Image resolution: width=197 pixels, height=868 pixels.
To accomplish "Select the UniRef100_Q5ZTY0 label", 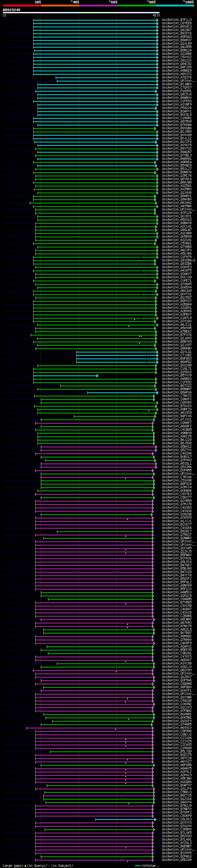I will pos(177,450).
